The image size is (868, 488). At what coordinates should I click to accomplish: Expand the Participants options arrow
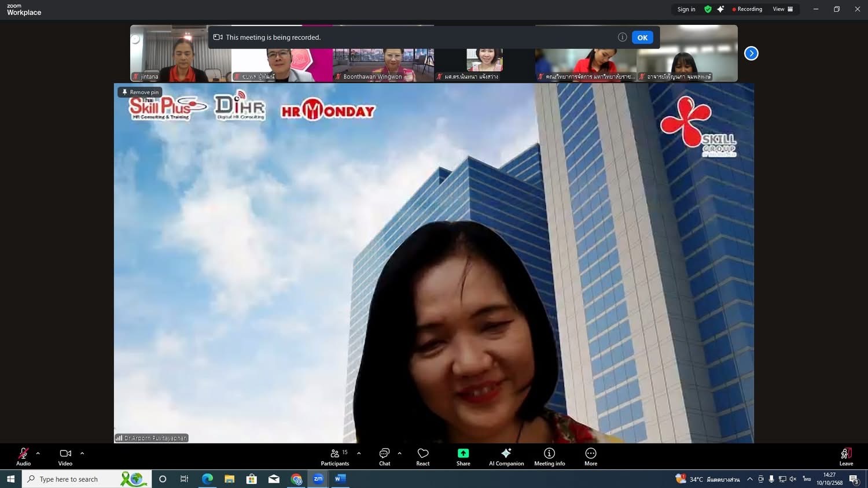pos(359,453)
